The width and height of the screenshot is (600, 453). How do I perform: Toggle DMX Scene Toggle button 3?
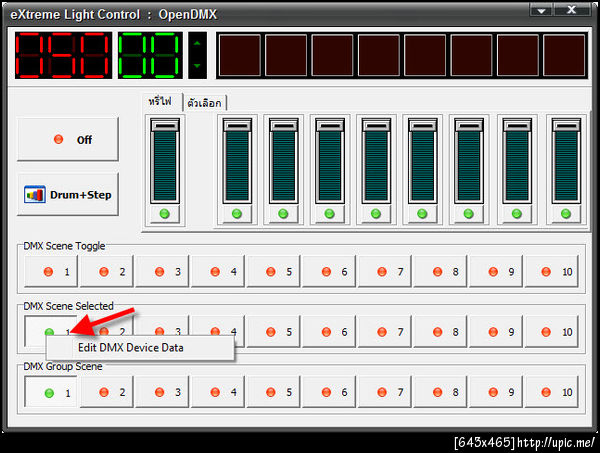(x=162, y=272)
